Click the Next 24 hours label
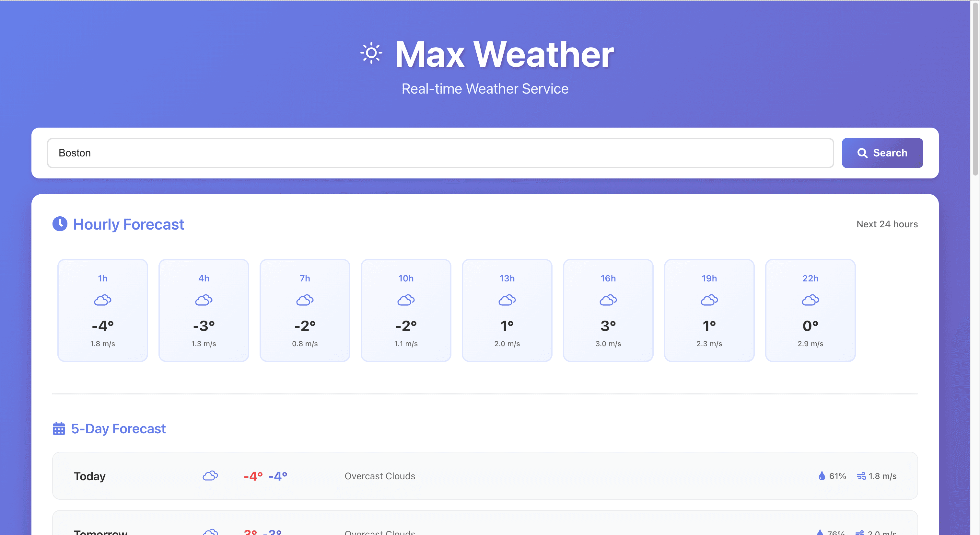This screenshot has width=980, height=535. (887, 224)
